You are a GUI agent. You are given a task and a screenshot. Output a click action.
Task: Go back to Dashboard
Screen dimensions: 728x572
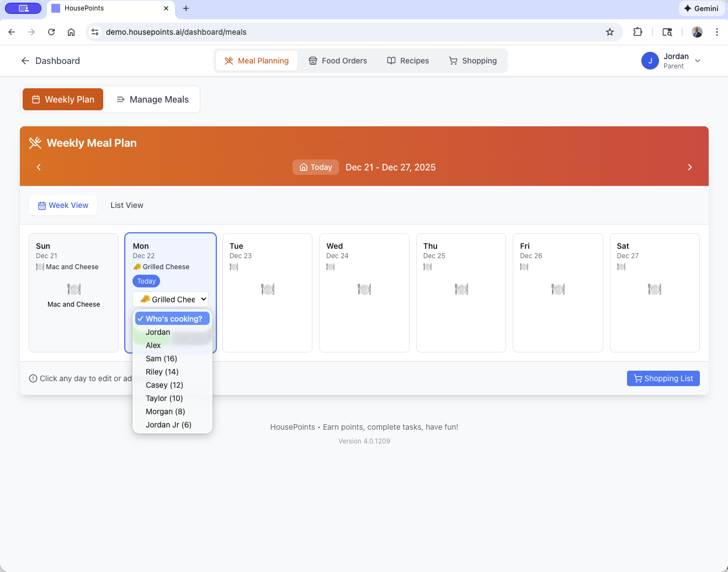(x=50, y=61)
